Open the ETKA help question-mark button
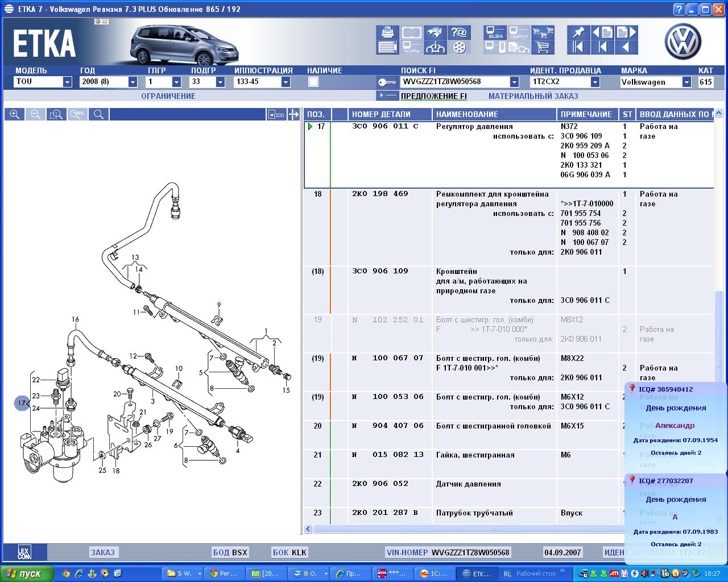Viewport: 728px width, 582px height. pos(679,9)
